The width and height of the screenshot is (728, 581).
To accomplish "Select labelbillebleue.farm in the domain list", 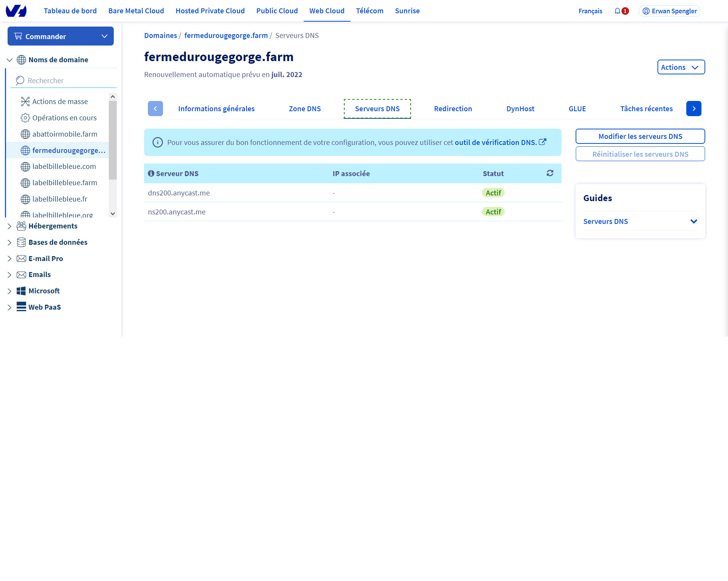I will 64,183.
